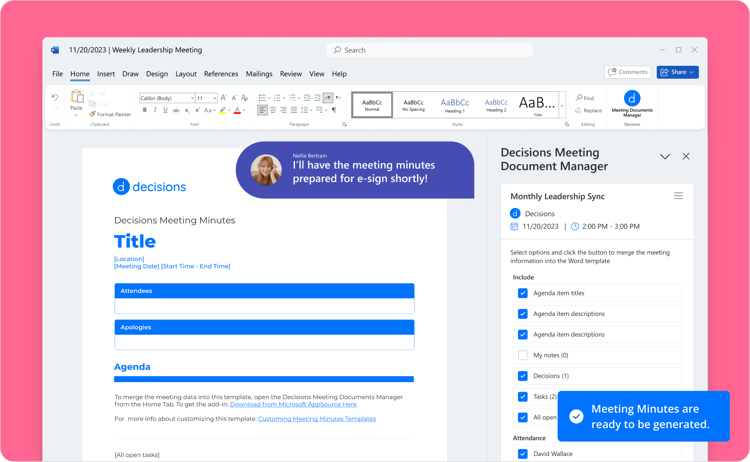Apply Bold formatting from the ribbon

[x=145, y=111]
